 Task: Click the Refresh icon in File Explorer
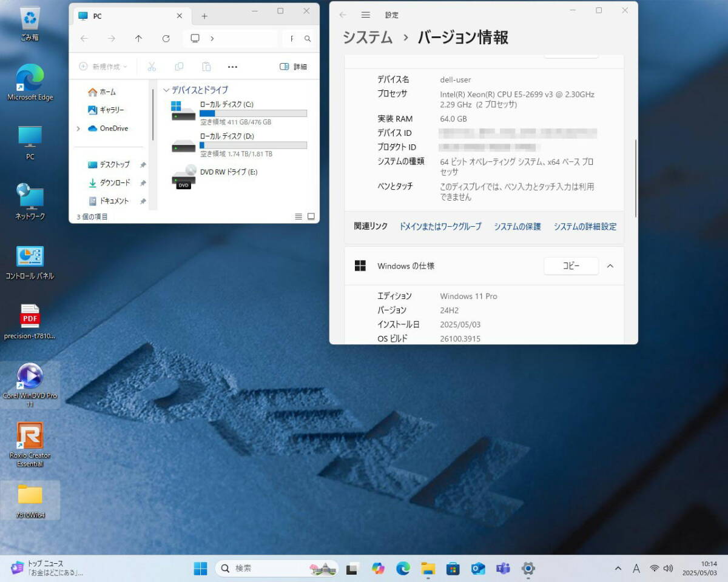tap(166, 39)
